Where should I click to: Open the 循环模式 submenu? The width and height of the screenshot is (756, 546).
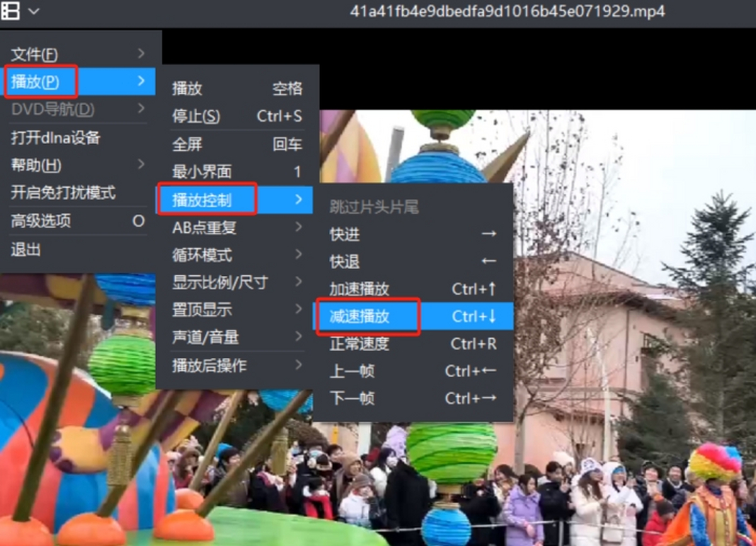click(x=237, y=255)
